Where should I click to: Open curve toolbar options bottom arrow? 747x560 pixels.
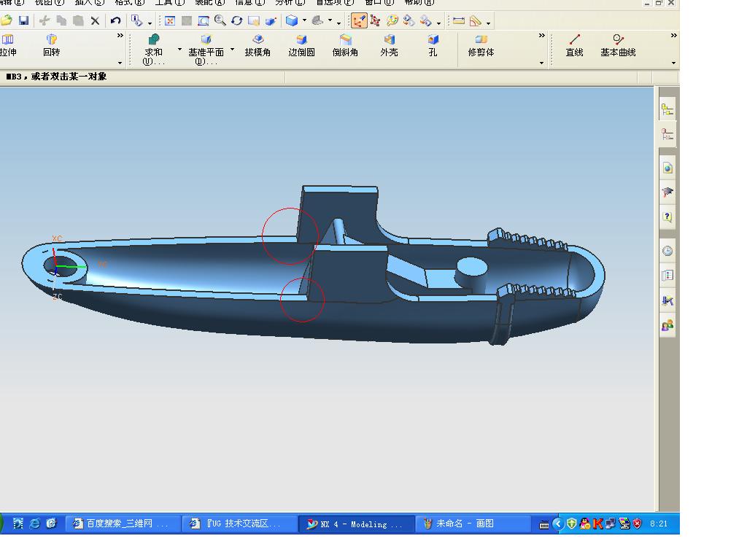673,63
